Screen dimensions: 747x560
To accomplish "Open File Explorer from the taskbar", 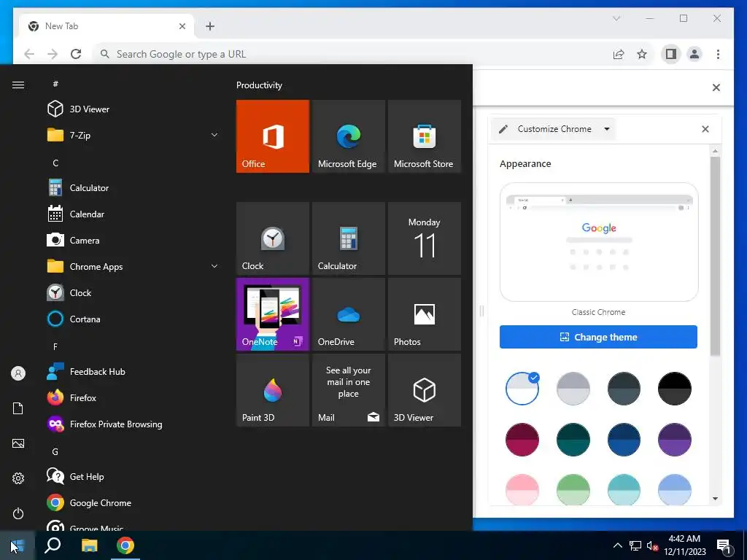I will click(89, 545).
